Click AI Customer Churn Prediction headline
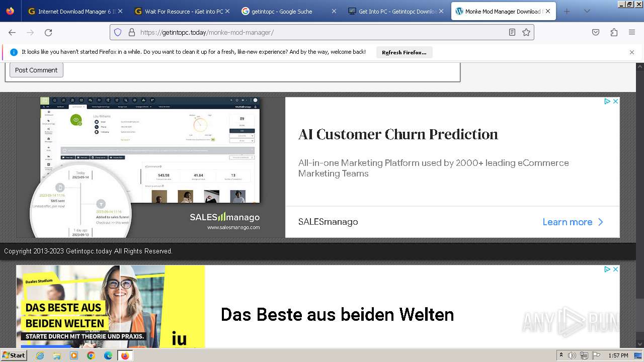This screenshot has height=362, width=644. (x=398, y=134)
